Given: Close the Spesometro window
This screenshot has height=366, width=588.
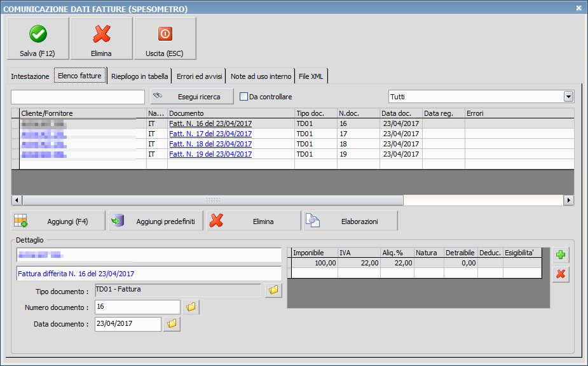Looking at the screenshot, I should [x=578, y=8].
